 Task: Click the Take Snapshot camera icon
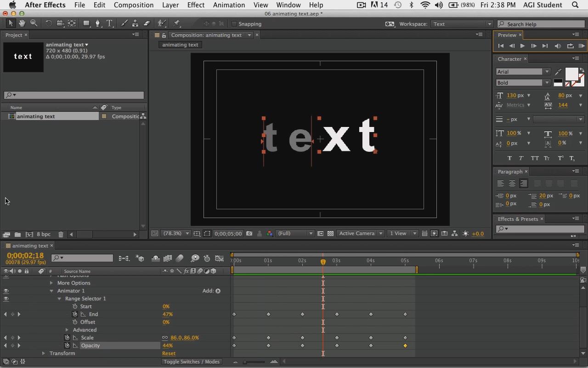pos(249,234)
